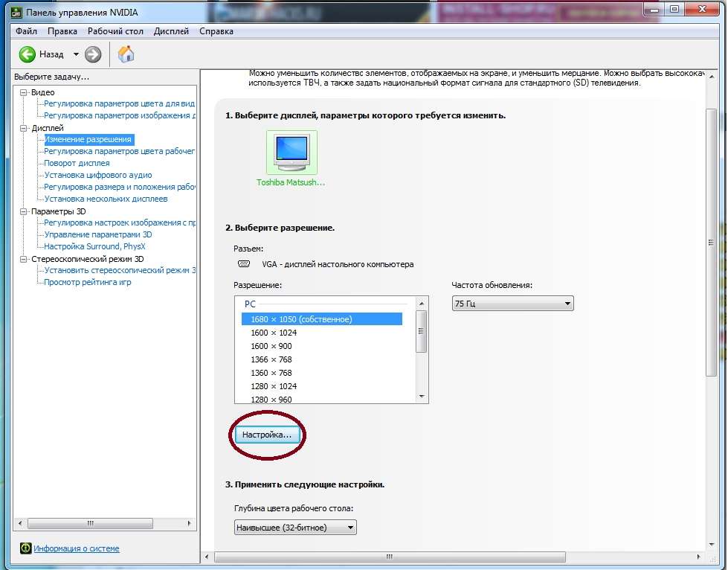Screen dimensions: 728x570
Task: Open the refresh rate 75 Гц dropdown
Action: pyautogui.click(x=512, y=304)
